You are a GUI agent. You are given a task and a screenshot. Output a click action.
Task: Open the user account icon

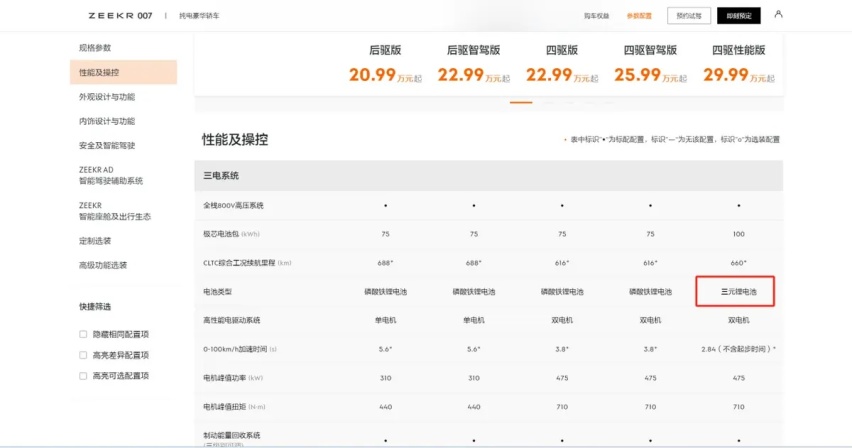coord(778,14)
